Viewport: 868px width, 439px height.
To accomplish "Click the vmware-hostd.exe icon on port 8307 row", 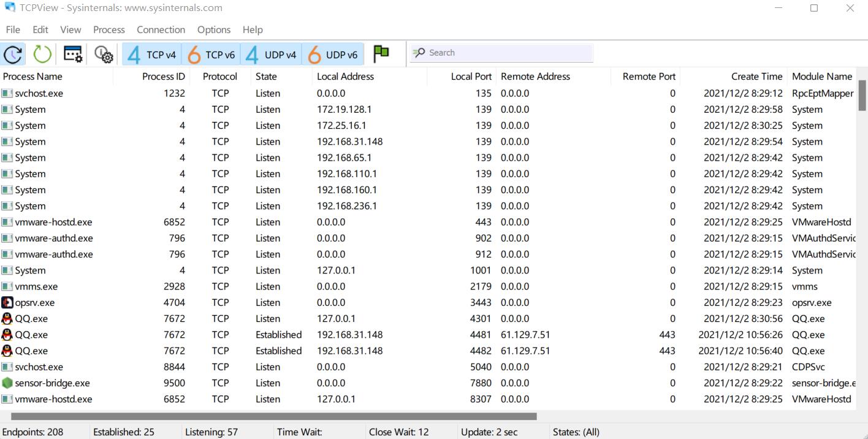I will point(7,399).
